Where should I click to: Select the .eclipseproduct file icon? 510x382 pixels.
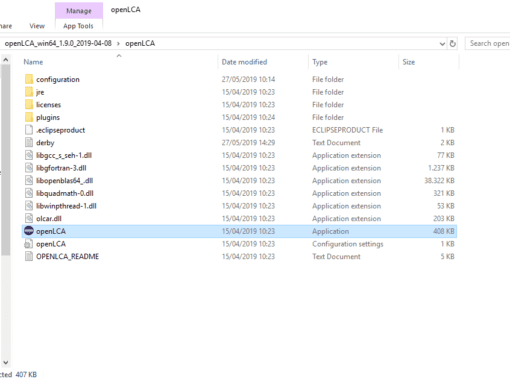pyautogui.click(x=29, y=130)
